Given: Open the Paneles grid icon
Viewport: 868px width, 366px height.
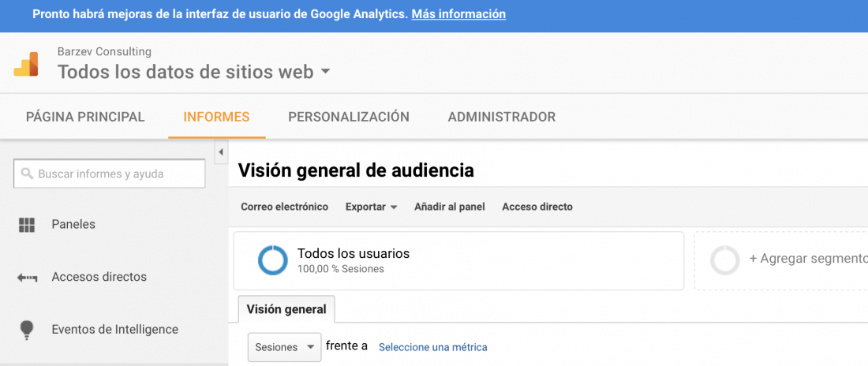Looking at the screenshot, I should (27, 225).
